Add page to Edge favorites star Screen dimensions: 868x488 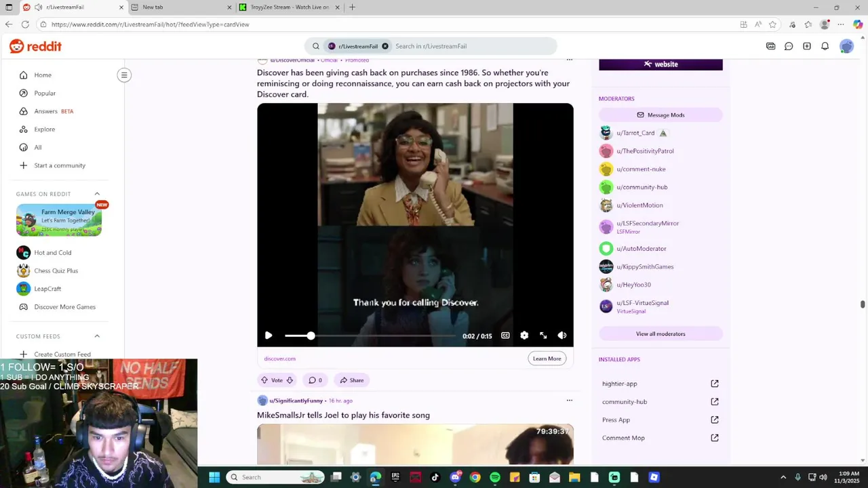coord(772,24)
